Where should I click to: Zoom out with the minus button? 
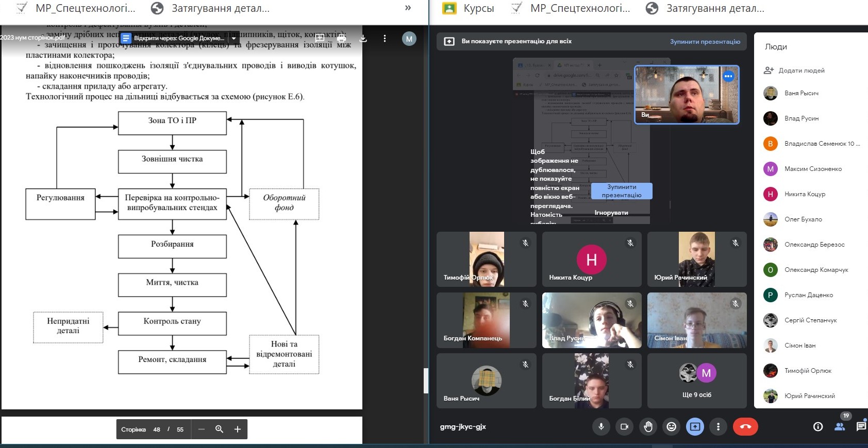(x=202, y=429)
